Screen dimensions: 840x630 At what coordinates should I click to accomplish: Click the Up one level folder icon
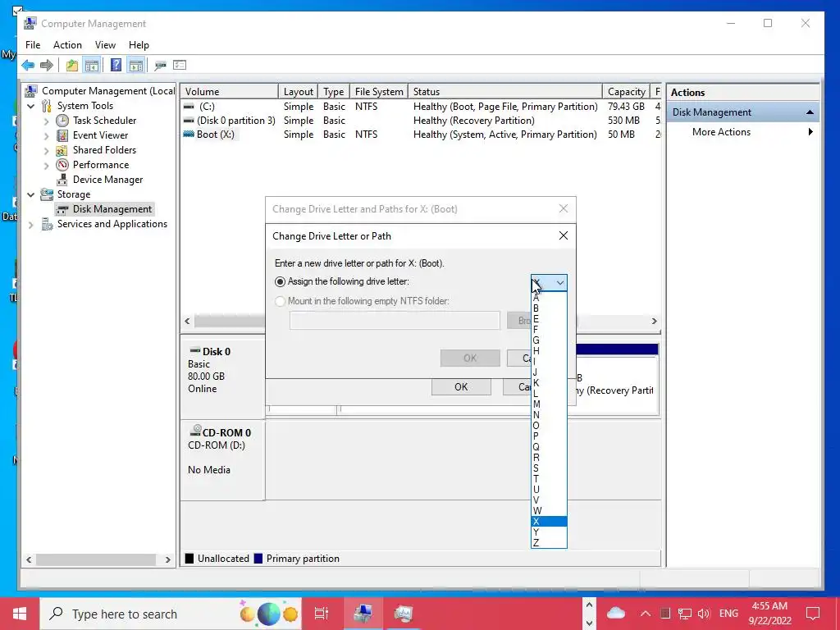72,66
